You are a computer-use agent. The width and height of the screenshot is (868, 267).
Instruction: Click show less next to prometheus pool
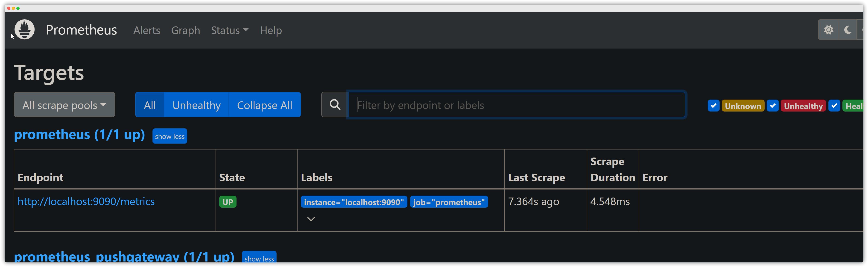pos(170,136)
